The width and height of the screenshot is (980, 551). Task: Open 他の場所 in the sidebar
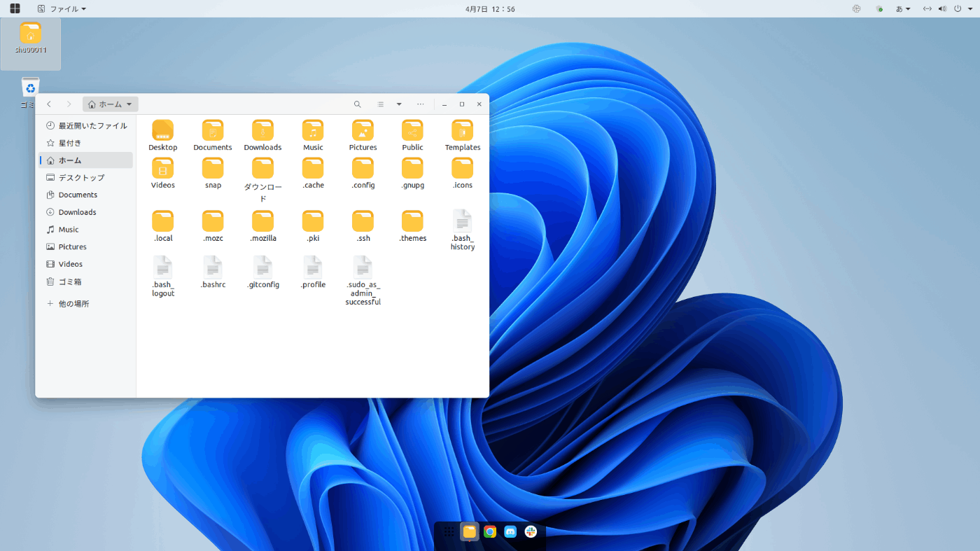85,304
